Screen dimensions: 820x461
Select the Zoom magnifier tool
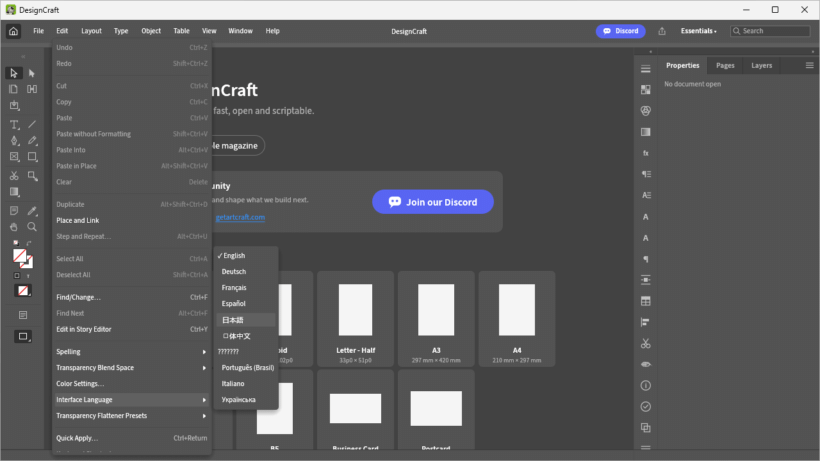point(32,227)
